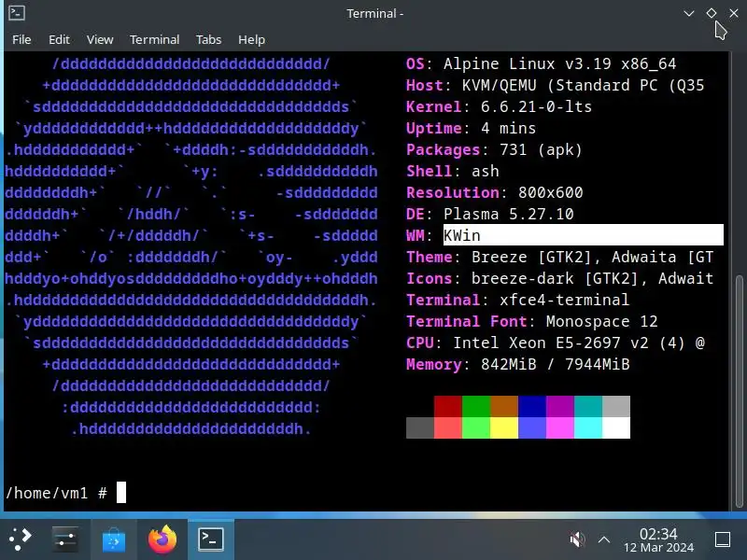747x560 pixels.
Task: Select the Terminal task in the taskbar
Action: 211,539
